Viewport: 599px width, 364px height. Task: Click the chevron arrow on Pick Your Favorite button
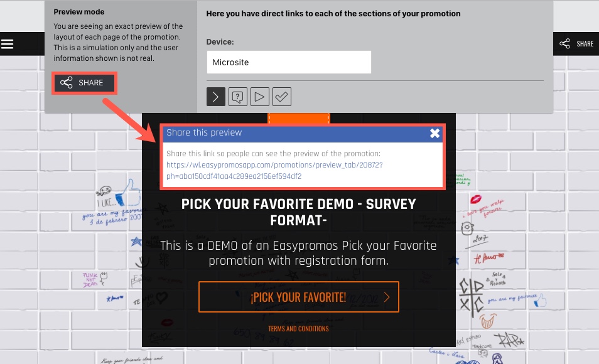pos(387,297)
